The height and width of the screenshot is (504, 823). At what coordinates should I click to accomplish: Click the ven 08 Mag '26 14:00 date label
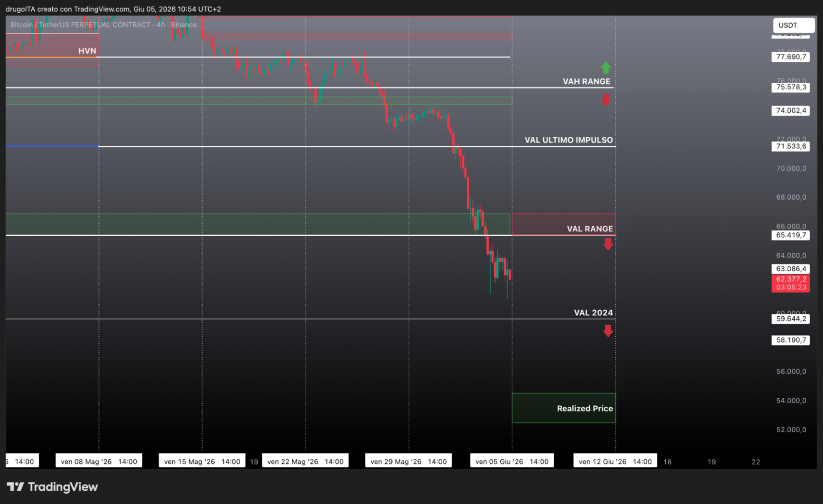[x=99, y=462]
